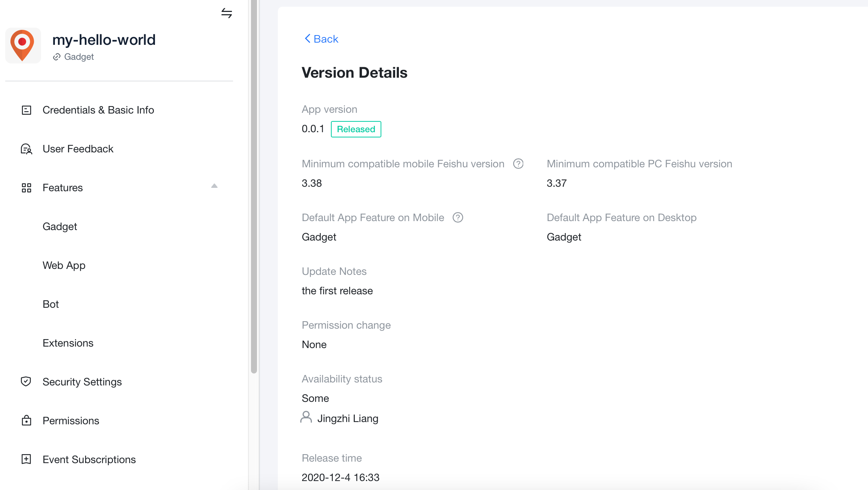Click the Credentials & Basic Info icon
Screen dimensions: 868x490
26,110
